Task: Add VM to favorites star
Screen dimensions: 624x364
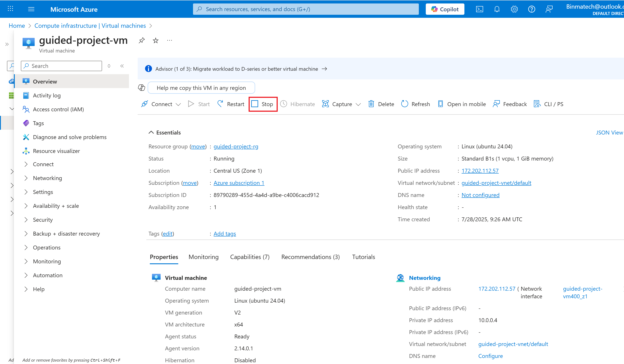Action: coord(155,40)
